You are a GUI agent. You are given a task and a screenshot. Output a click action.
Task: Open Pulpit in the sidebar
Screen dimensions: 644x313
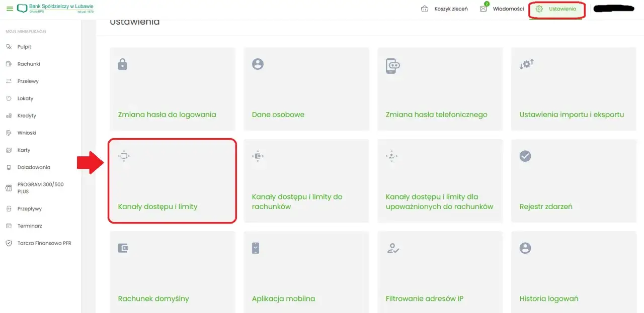(24, 47)
